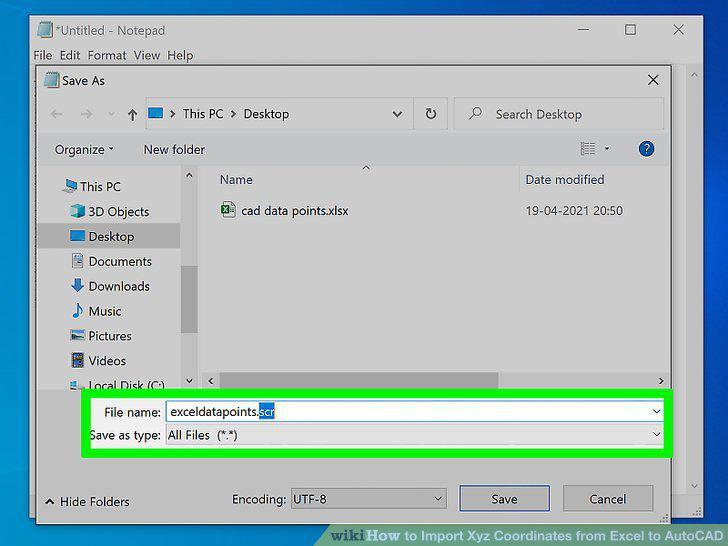Viewport: 728px width, 546px height.
Task: Click chevron after This PC in path
Action: coord(233,114)
